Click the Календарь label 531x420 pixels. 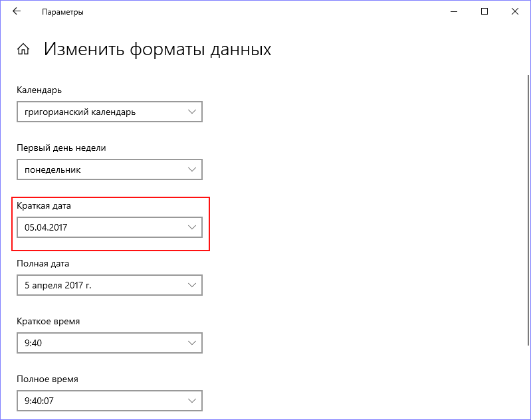pyautogui.click(x=39, y=90)
